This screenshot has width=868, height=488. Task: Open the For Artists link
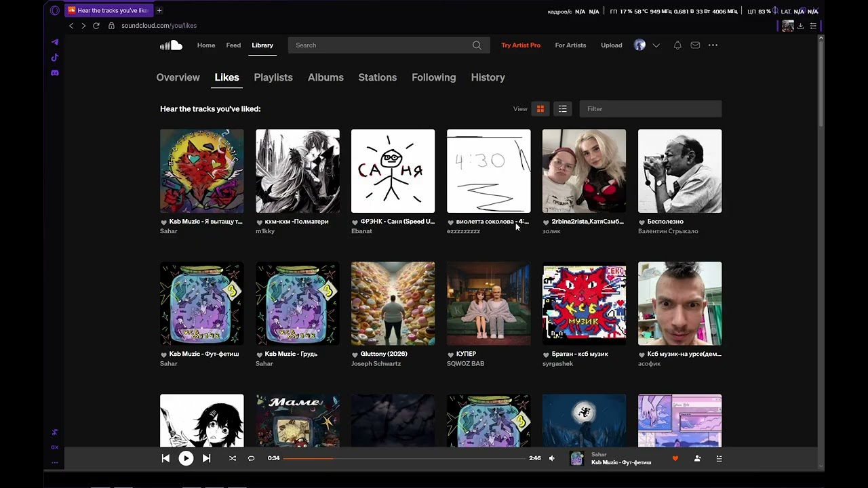coord(570,45)
